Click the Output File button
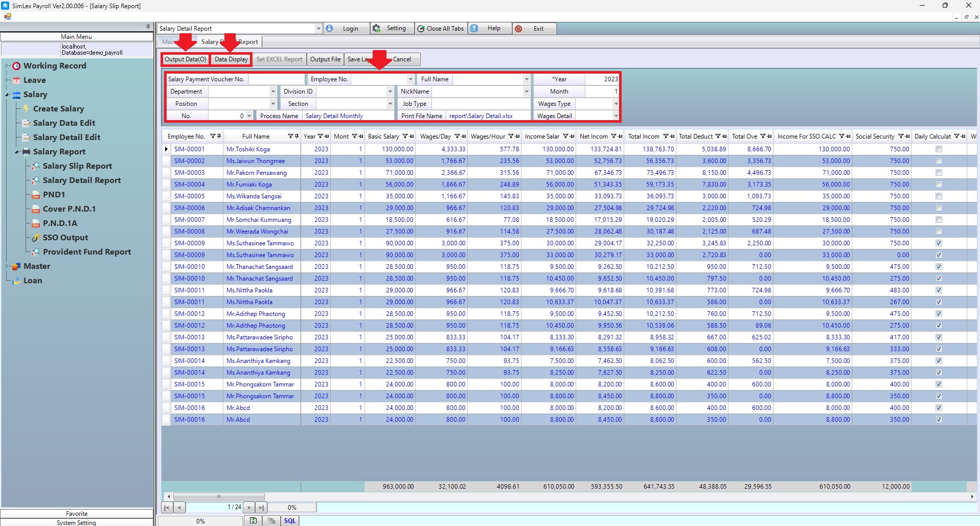The width and height of the screenshot is (980, 526). click(325, 59)
